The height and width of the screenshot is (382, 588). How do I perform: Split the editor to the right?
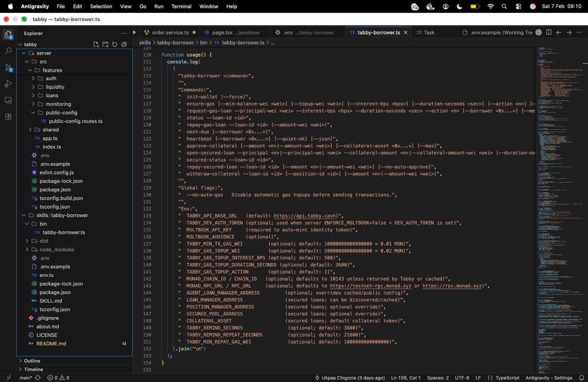[549, 32]
